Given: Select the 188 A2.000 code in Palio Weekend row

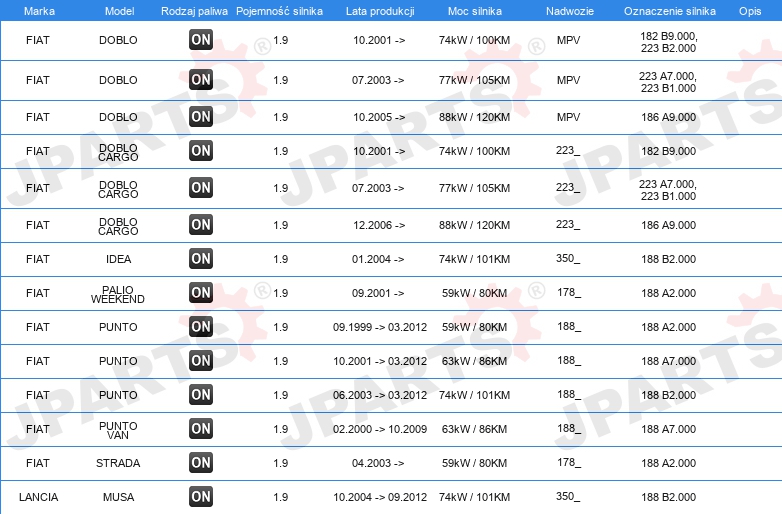Looking at the screenshot, I should pyautogui.click(x=668, y=293).
